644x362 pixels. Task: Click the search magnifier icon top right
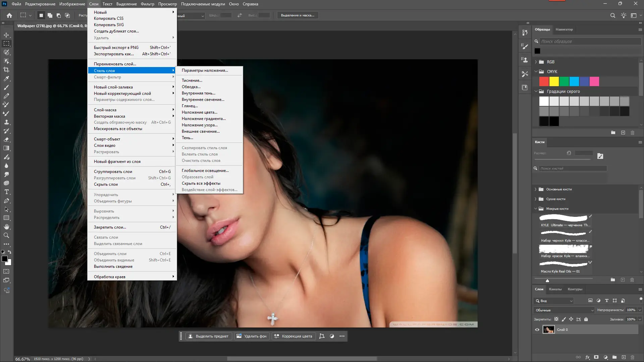click(x=612, y=15)
